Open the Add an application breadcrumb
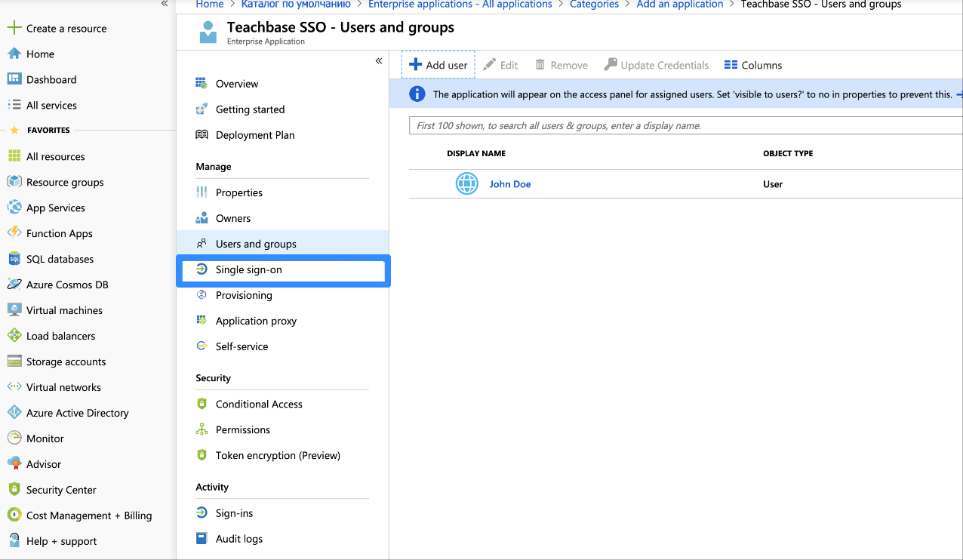Image resolution: width=963 pixels, height=560 pixels. (x=680, y=5)
